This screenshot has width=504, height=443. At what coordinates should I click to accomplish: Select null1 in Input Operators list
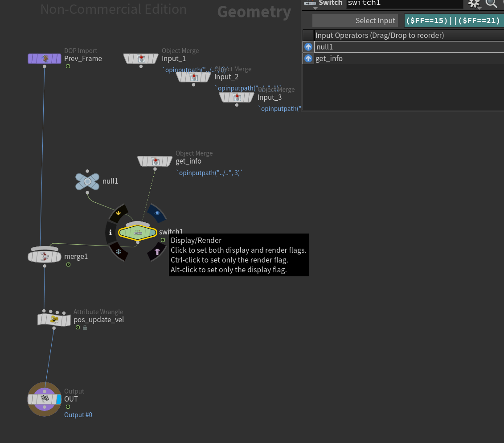tap(409, 47)
